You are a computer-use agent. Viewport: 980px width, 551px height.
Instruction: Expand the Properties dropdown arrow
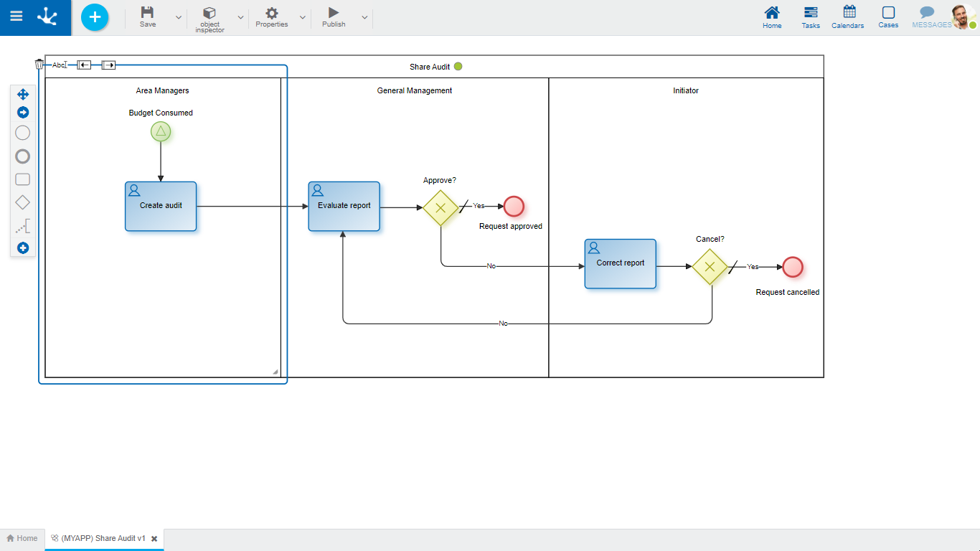[x=302, y=17]
